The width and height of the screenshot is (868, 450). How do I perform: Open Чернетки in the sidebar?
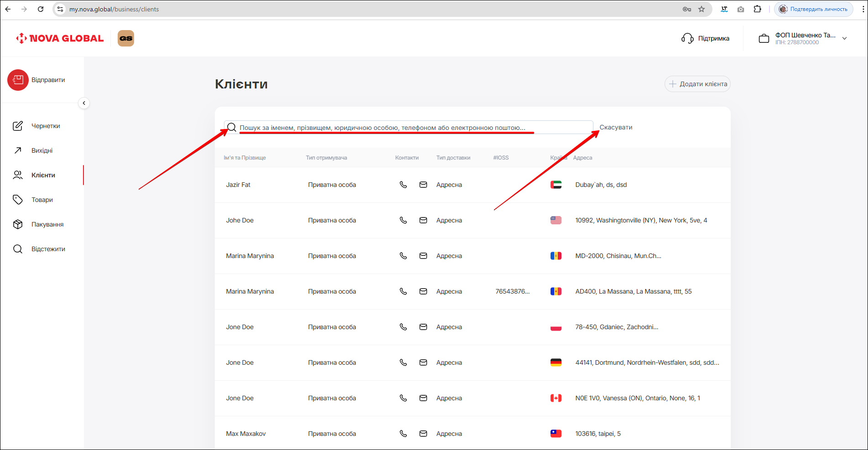[45, 126]
